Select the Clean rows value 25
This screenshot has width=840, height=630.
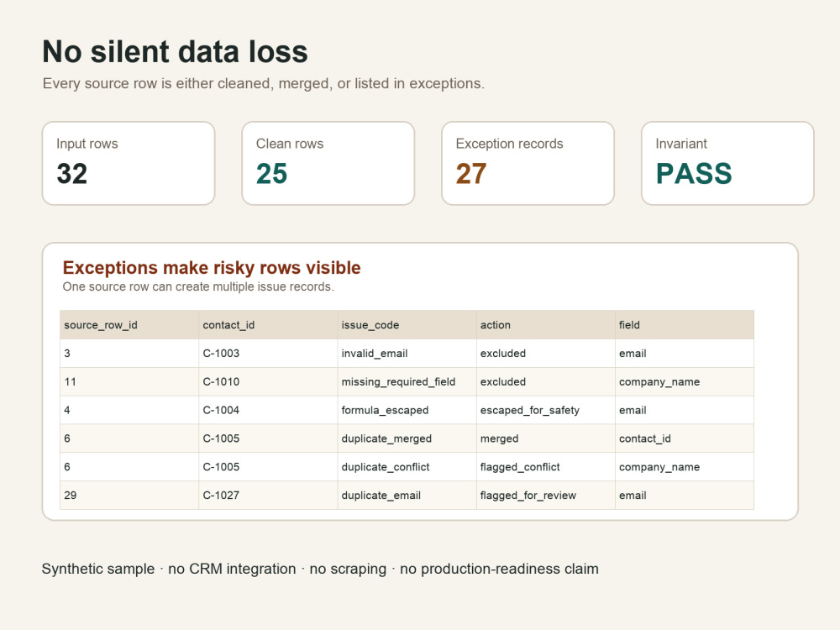(271, 174)
